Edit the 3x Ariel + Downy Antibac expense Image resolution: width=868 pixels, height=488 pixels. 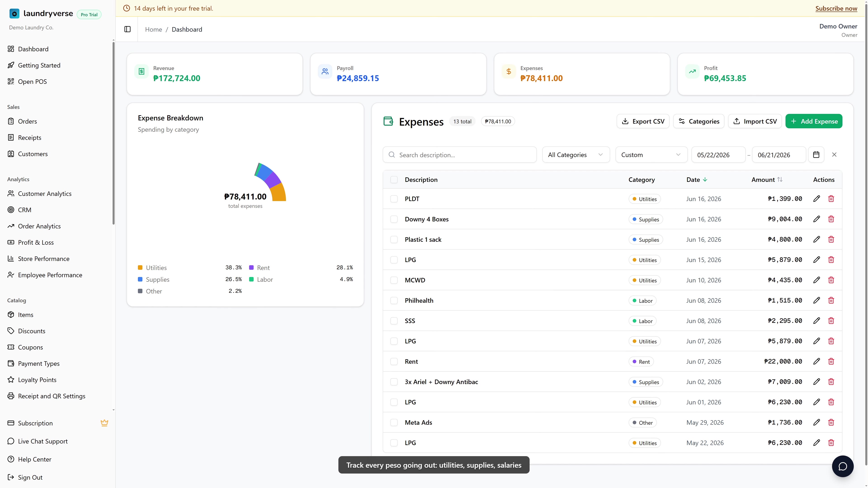tap(816, 382)
